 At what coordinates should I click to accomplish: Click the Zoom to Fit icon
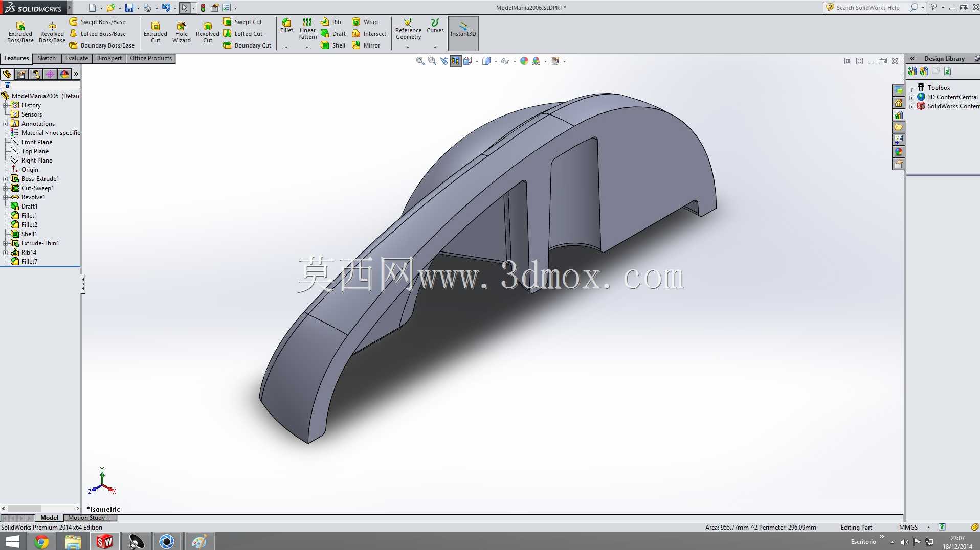coord(420,61)
